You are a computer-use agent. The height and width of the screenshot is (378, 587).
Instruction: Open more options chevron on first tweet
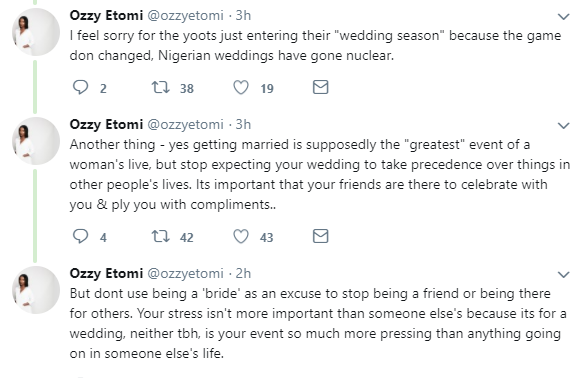[563, 16]
